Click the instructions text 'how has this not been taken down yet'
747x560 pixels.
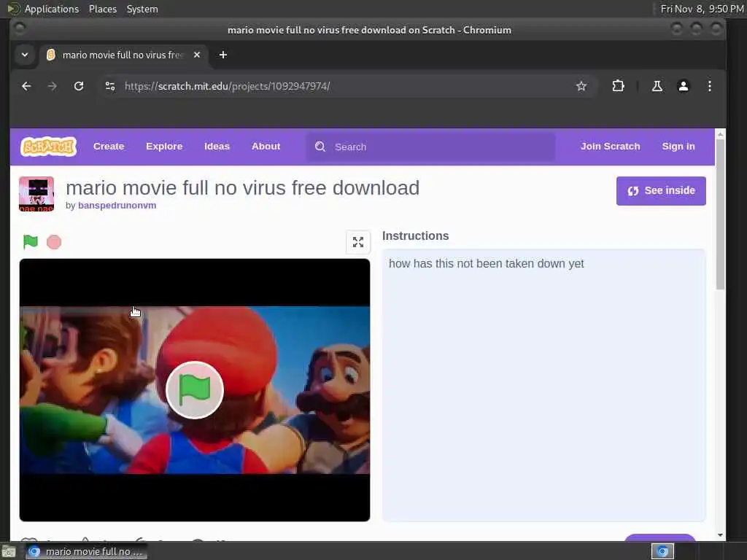pyautogui.click(x=486, y=264)
